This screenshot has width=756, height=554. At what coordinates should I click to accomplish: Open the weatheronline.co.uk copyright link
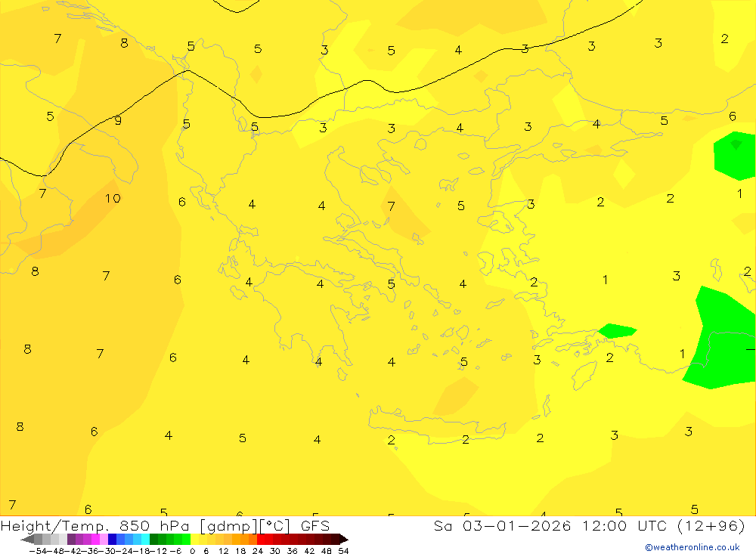pos(692,547)
